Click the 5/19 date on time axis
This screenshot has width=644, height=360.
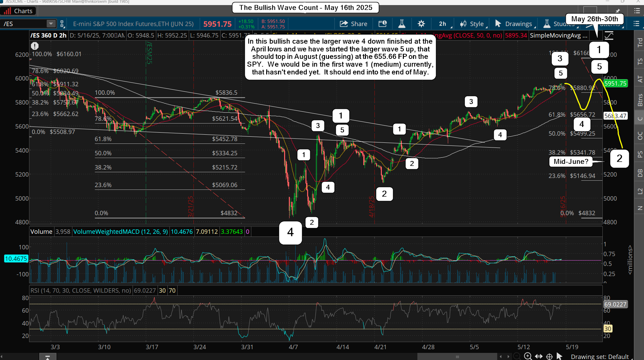pos(572,347)
